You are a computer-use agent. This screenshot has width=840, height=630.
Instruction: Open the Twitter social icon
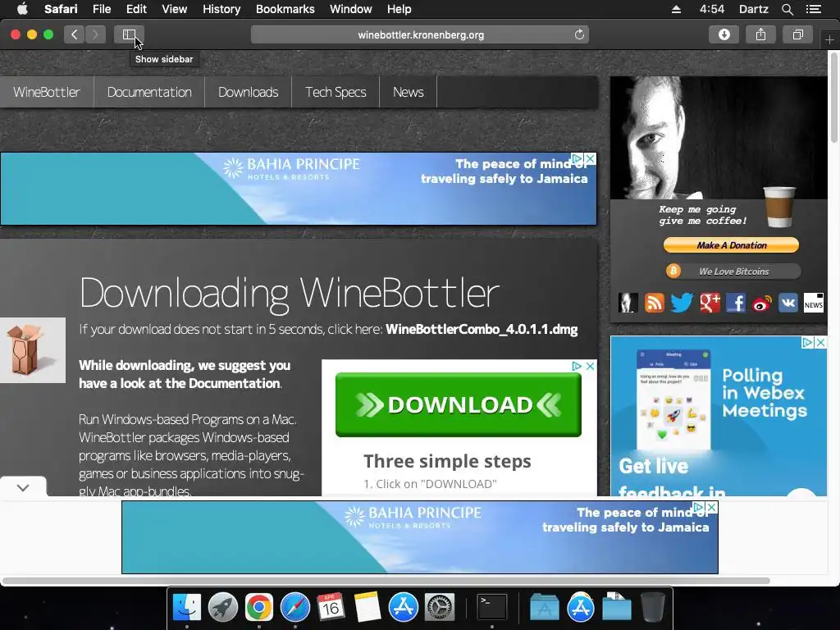(682, 303)
